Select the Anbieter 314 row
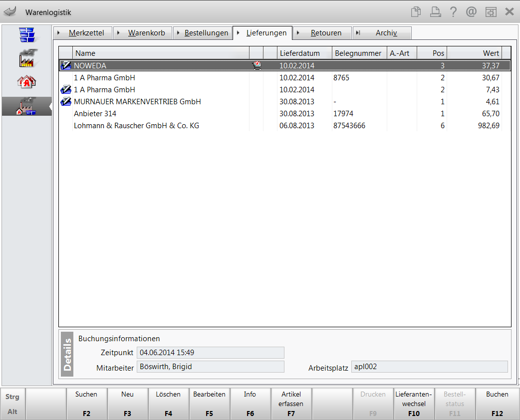 [x=285, y=113]
